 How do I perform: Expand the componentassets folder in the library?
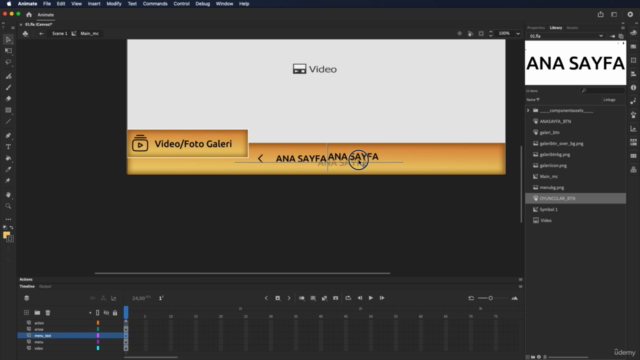528,111
